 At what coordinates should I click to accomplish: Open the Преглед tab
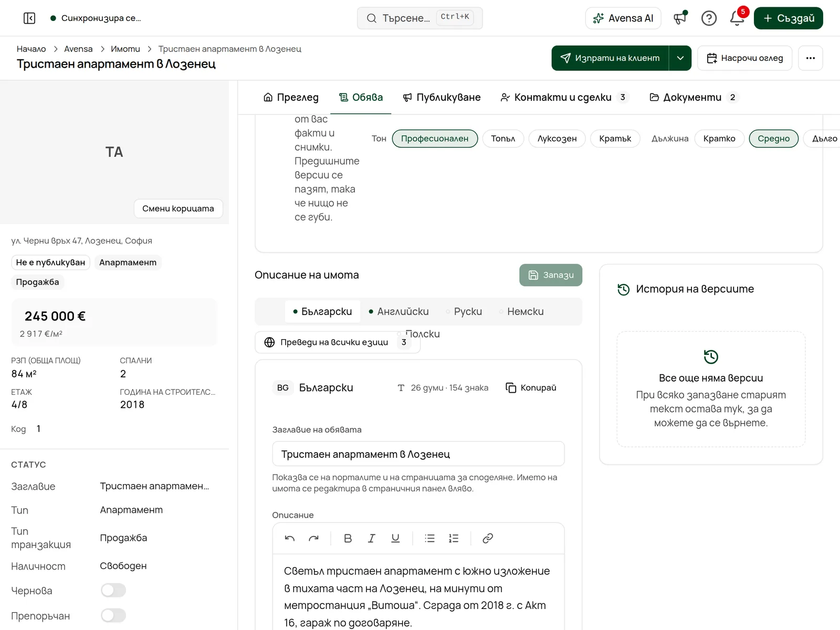[x=291, y=97]
